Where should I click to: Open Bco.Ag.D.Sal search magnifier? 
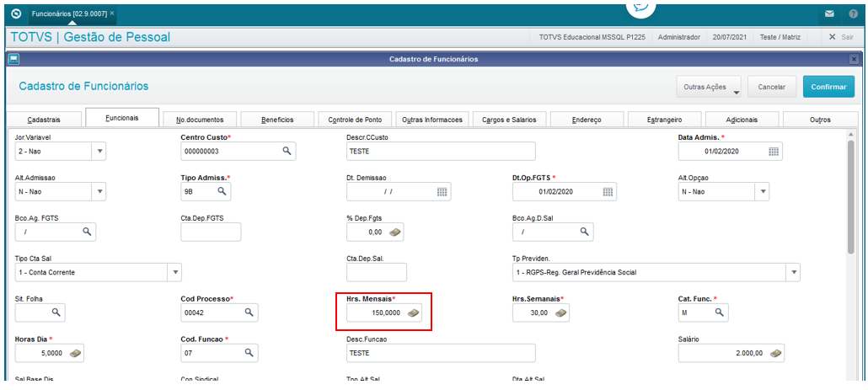point(583,232)
